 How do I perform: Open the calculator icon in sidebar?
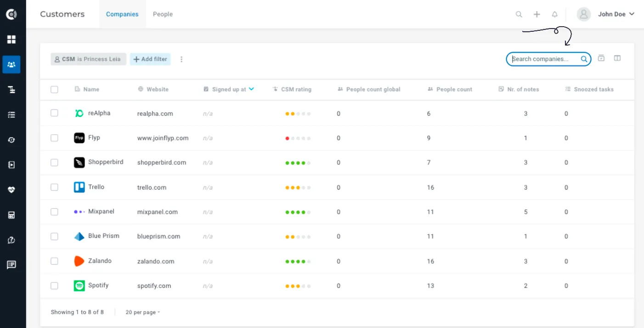(11, 215)
